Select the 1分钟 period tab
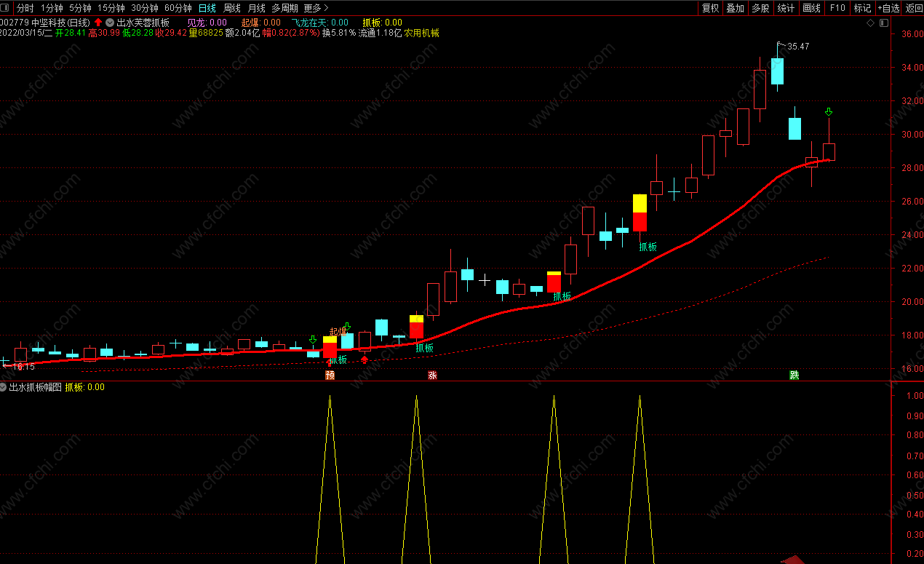 coord(52,8)
